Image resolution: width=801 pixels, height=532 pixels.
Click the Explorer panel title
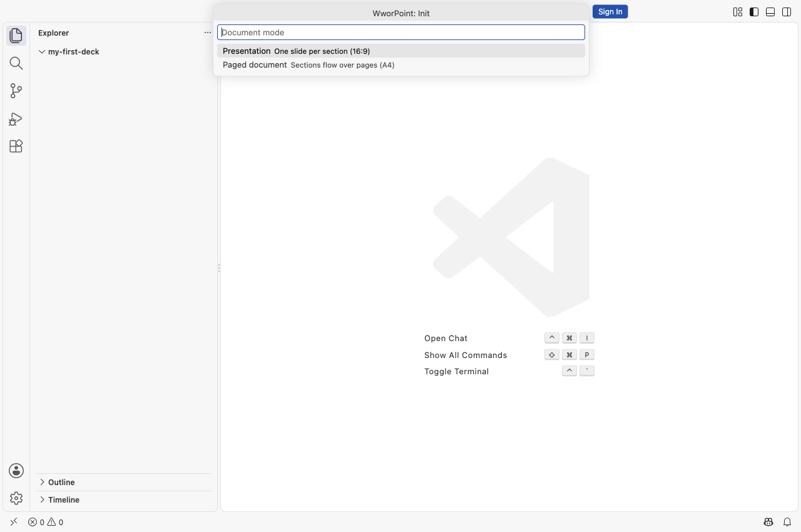point(53,33)
